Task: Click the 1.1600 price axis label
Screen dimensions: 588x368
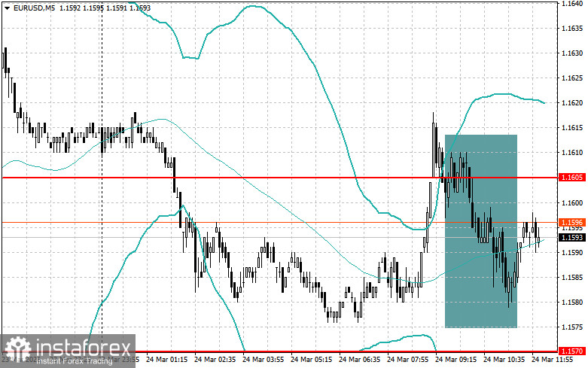Action: (572, 203)
